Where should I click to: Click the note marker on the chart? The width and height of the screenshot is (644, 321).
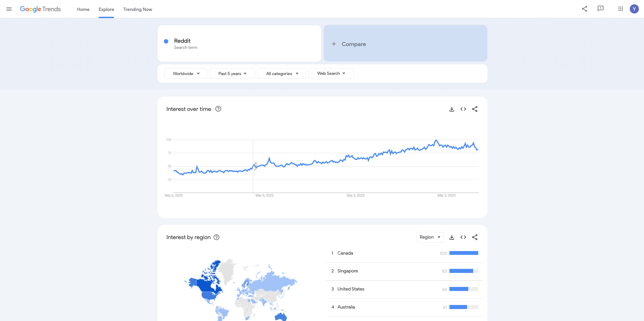pyautogui.click(x=255, y=166)
